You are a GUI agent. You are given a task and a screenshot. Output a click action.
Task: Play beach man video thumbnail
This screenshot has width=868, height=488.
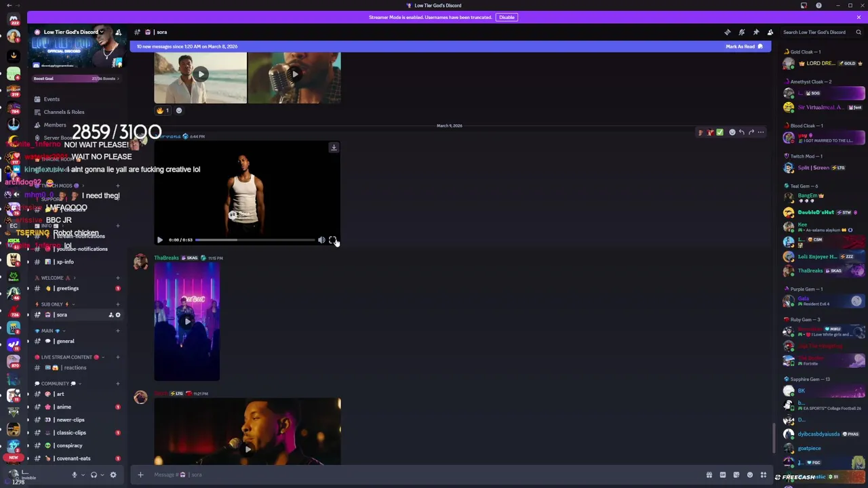200,75
